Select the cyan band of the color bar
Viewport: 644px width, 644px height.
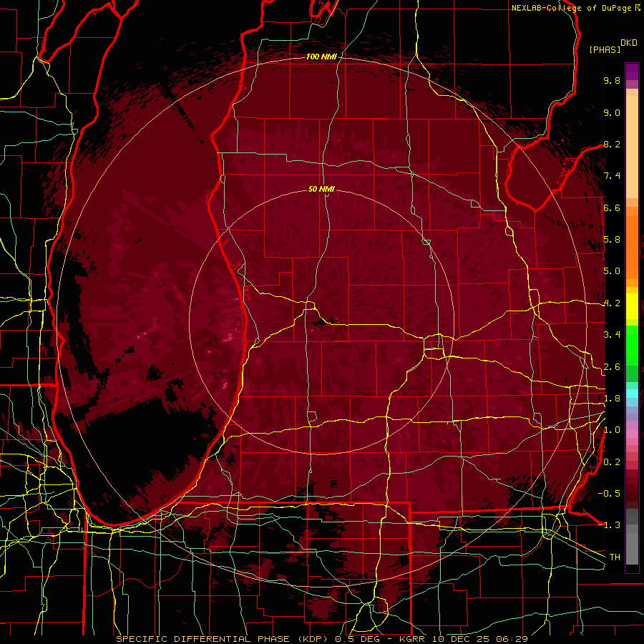(x=632, y=393)
